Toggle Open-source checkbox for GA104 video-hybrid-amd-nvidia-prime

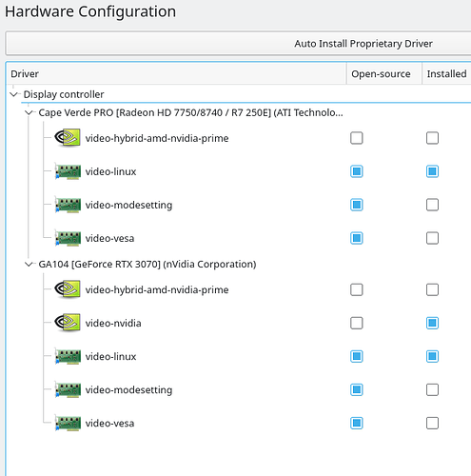coord(357,289)
